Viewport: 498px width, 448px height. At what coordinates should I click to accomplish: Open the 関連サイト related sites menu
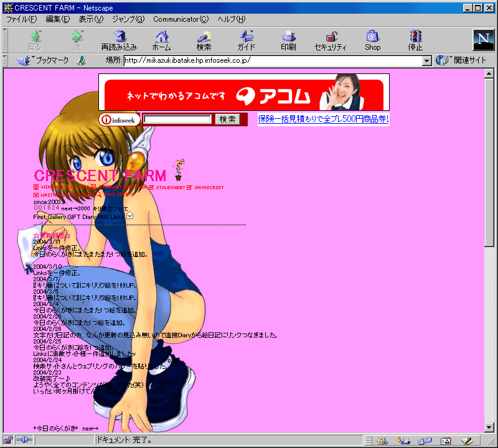pyautogui.click(x=461, y=60)
